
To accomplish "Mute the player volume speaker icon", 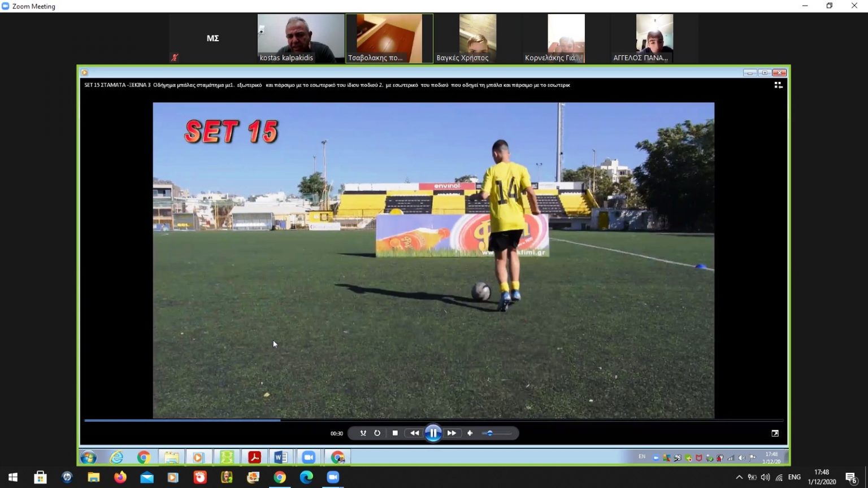I will point(470,433).
